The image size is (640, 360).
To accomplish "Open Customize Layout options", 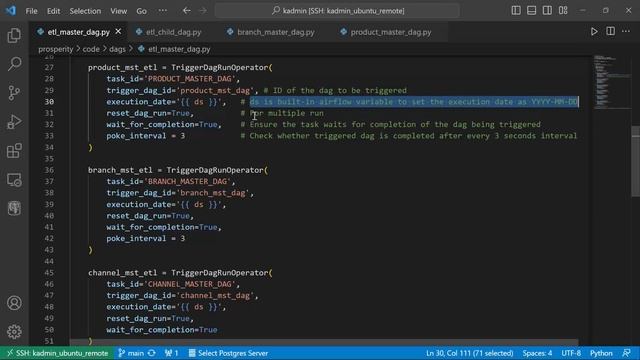I will pos(563,11).
